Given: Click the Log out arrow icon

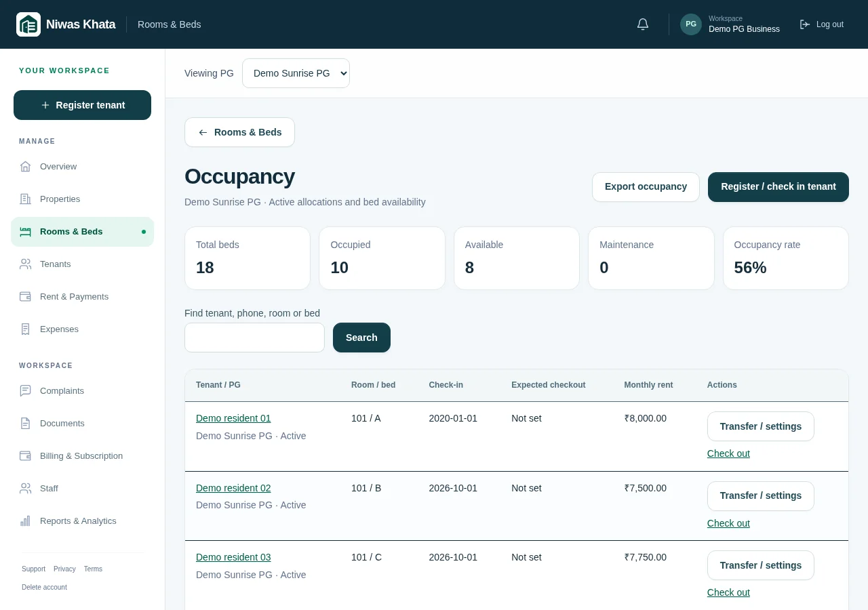Looking at the screenshot, I should (805, 24).
